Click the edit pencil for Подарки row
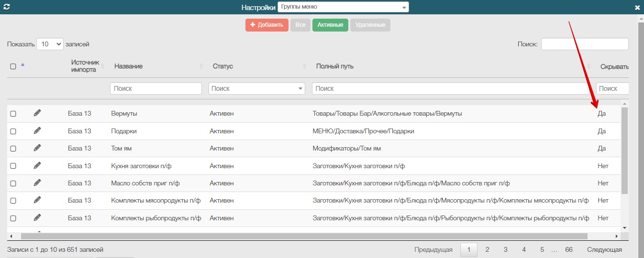 tap(37, 130)
